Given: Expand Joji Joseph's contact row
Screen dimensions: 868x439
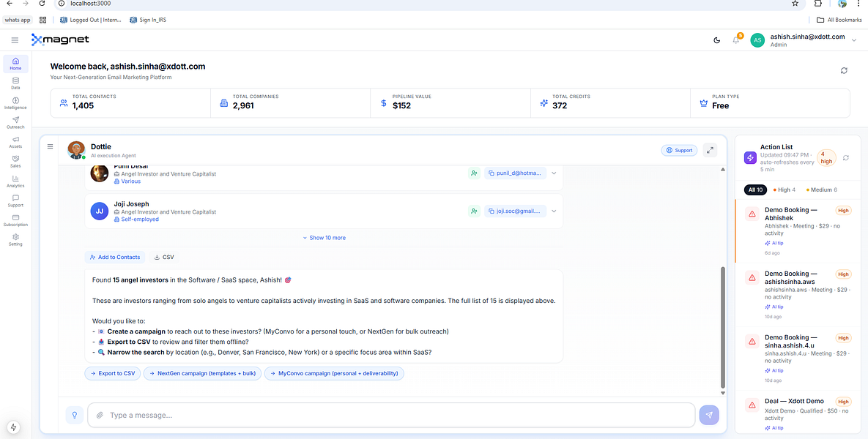Looking at the screenshot, I should click(x=554, y=211).
